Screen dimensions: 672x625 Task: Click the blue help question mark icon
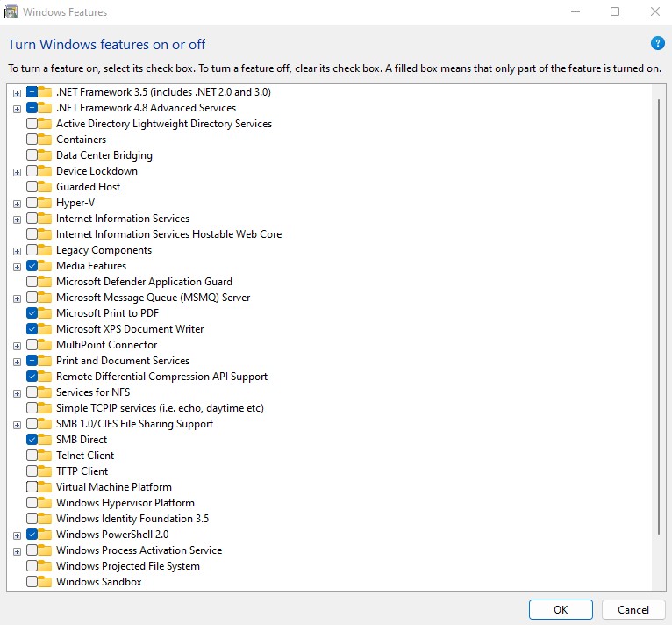coord(657,43)
